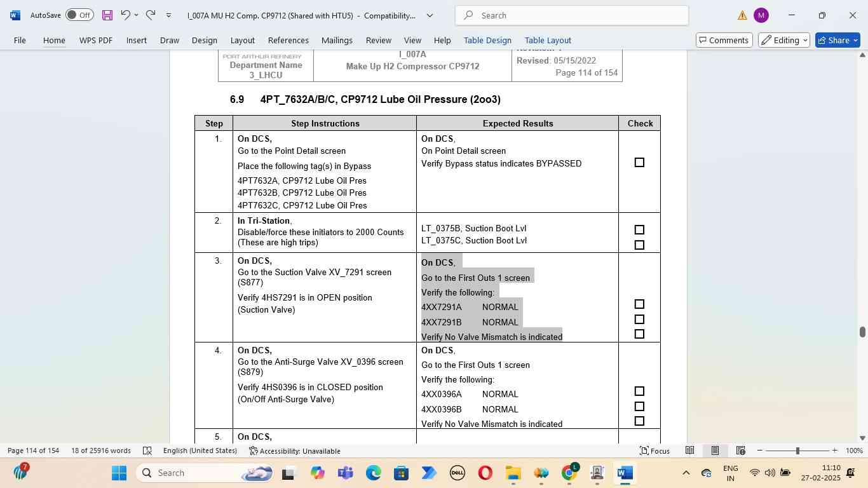Image resolution: width=868 pixels, height=488 pixels.
Task: Click the zoom slider handle
Action: 797,451
